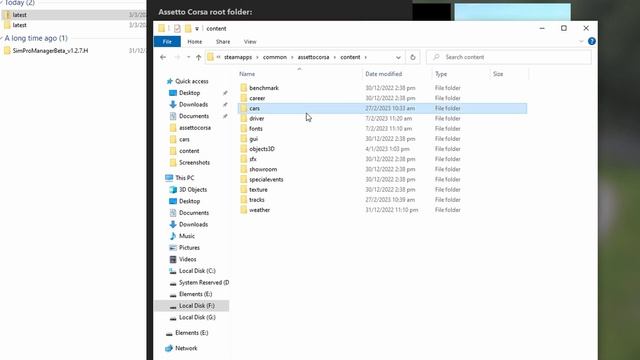This screenshot has height=360, width=640.
Task: Click assettocorsa in the address path
Action: coord(313,57)
